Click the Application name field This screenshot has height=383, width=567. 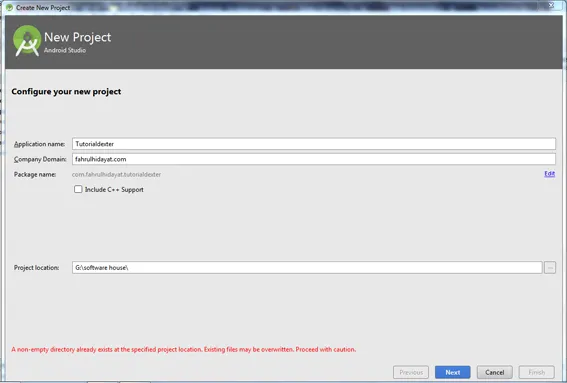(314, 144)
